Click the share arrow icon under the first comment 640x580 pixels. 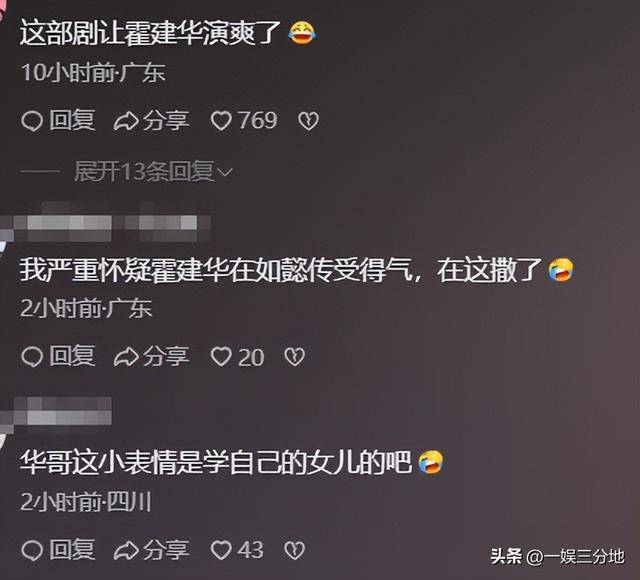coord(126,121)
